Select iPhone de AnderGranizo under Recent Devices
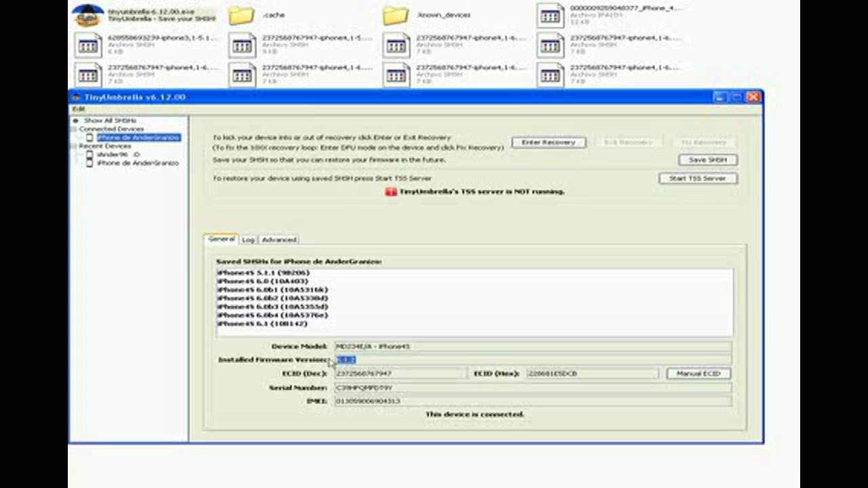The width and height of the screenshot is (868, 488). click(138, 163)
